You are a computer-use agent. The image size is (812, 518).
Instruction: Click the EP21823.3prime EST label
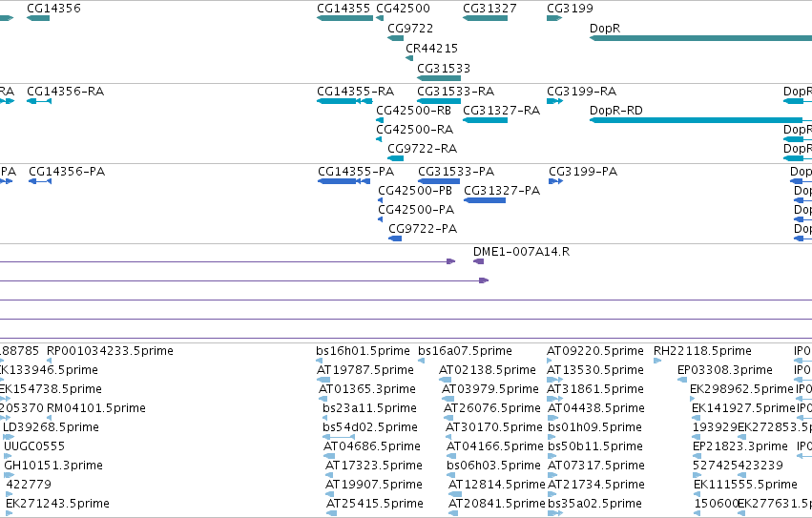pyautogui.click(x=740, y=446)
